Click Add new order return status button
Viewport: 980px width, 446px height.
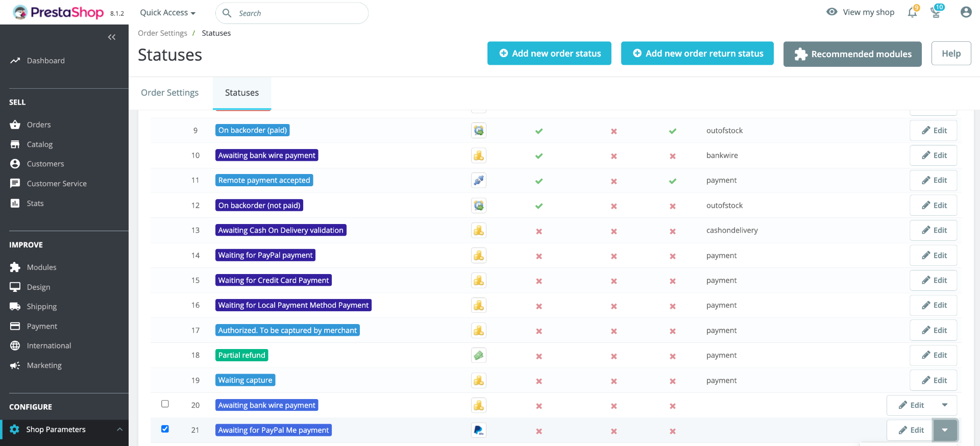tap(697, 54)
